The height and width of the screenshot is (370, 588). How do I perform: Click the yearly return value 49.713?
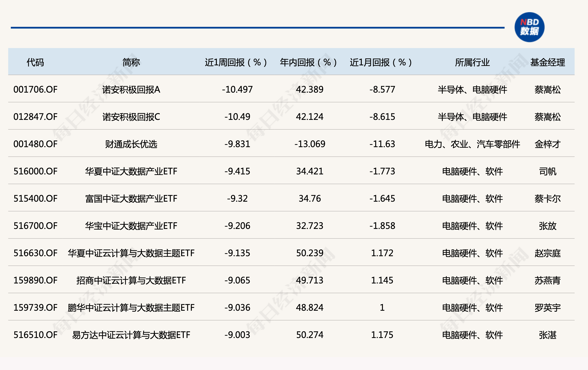[x=310, y=280]
